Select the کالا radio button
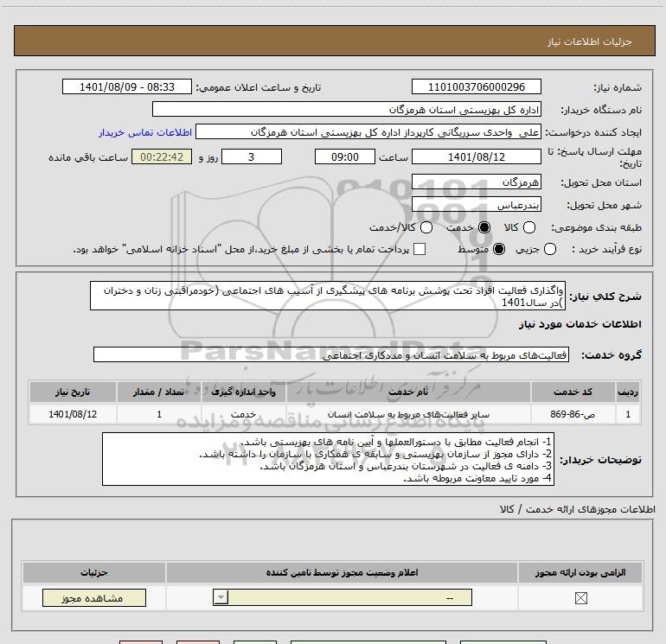 528,227
